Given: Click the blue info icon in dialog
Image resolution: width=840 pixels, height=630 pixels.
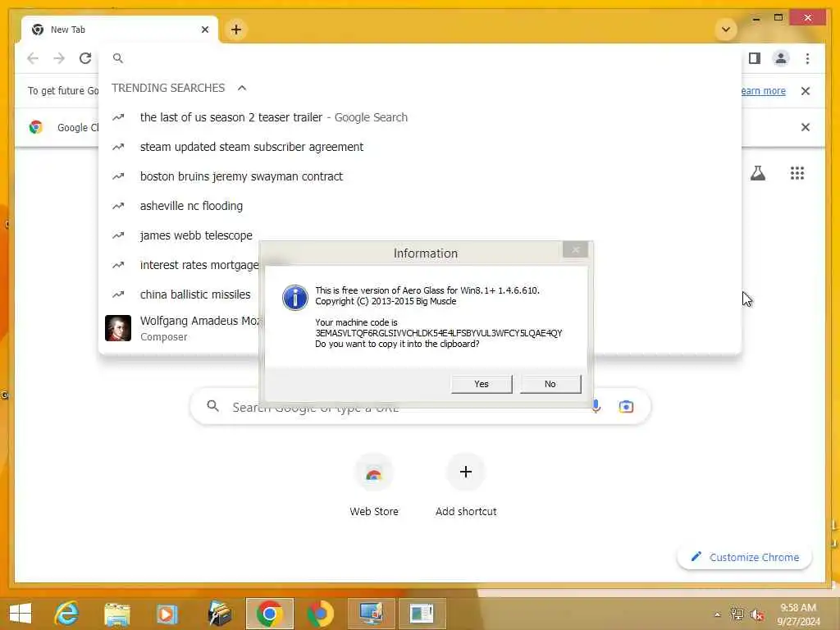Looking at the screenshot, I should point(295,297).
